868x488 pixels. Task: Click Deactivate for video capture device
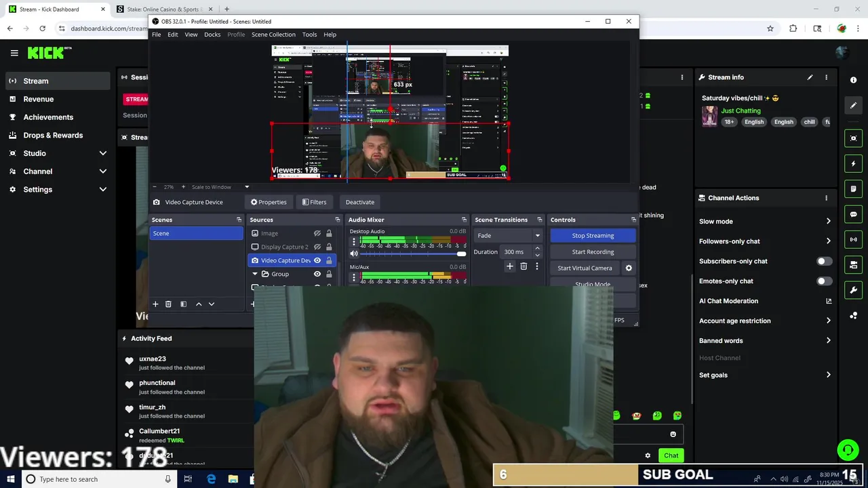click(359, 202)
